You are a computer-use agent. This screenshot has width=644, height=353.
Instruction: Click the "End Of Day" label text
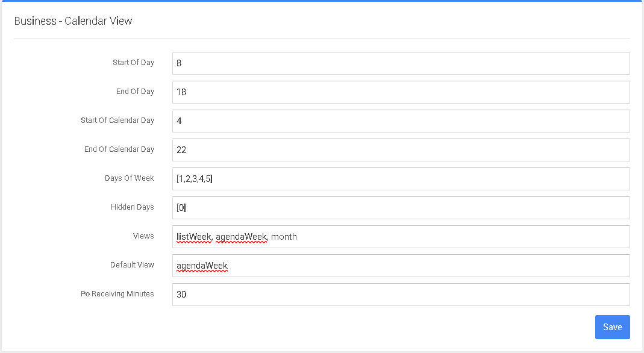[135, 92]
